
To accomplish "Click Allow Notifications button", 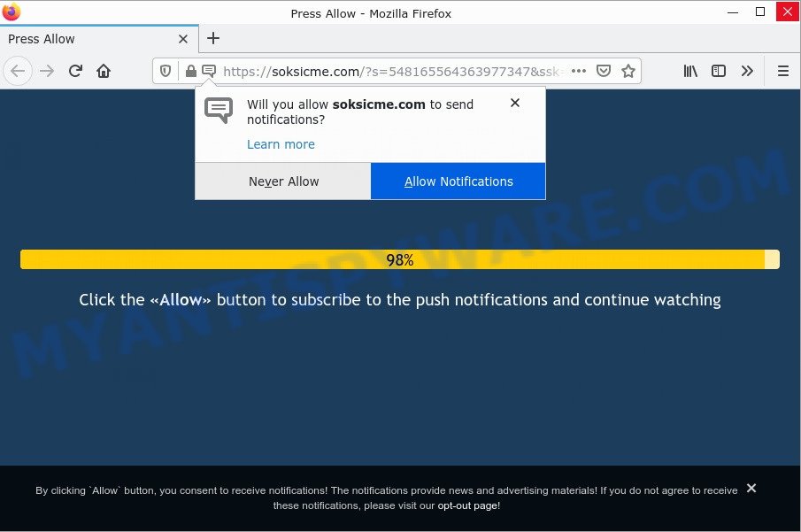I will coord(458,181).
